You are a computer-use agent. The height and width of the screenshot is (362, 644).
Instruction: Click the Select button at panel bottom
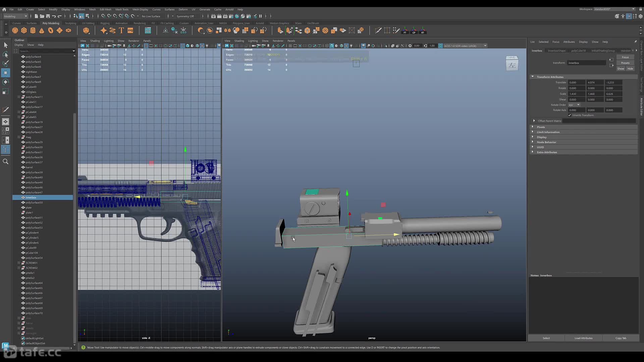(x=546, y=338)
